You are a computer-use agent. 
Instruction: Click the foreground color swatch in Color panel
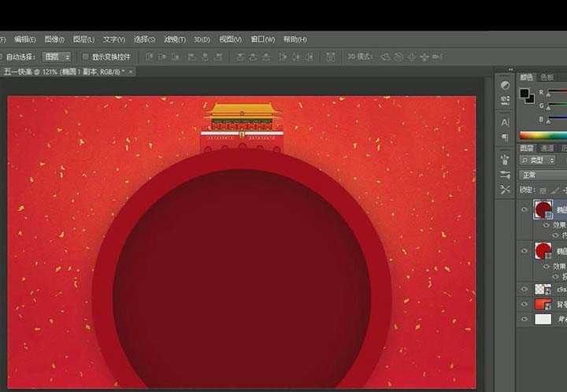click(525, 94)
